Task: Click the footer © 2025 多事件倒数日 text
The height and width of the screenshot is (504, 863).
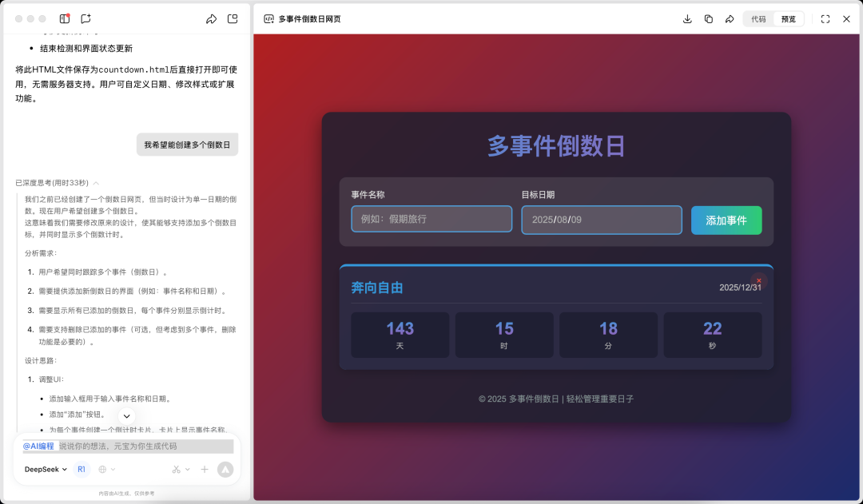Action: [556, 399]
